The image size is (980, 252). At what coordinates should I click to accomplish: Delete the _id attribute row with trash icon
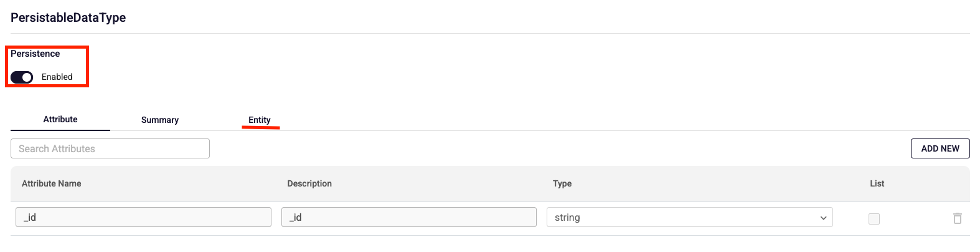957,218
